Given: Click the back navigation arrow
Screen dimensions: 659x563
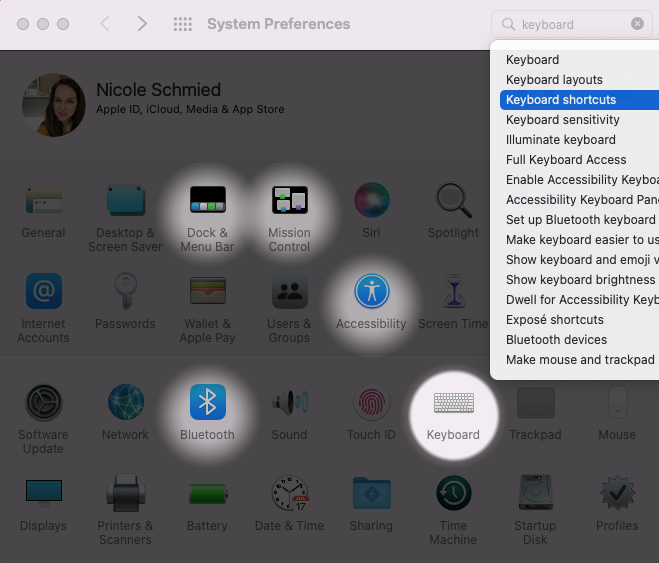Looking at the screenshot, I should [105, 24].
